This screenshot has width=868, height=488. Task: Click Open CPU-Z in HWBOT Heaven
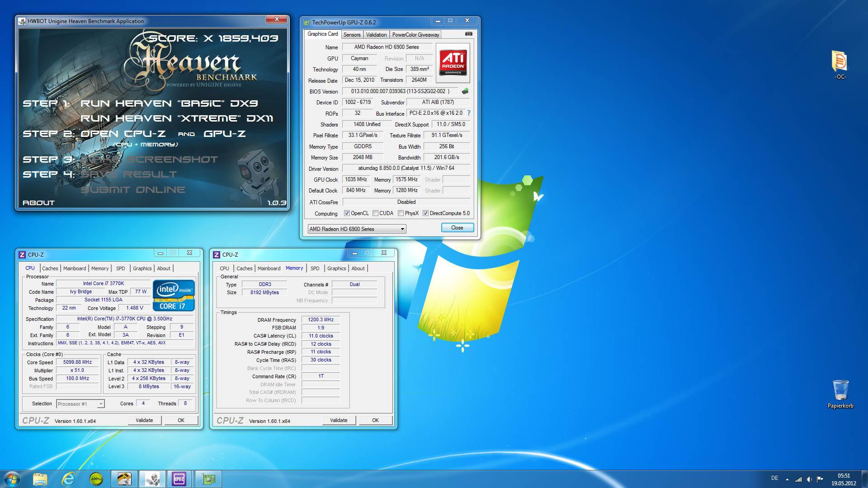click(x=123, y=134)
